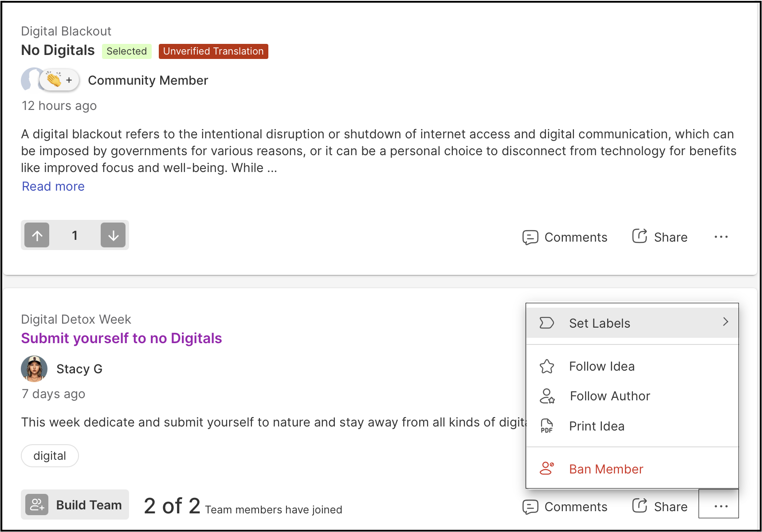
Task: Expand the Set Labels chevron arrow
Action: (726, 322)
